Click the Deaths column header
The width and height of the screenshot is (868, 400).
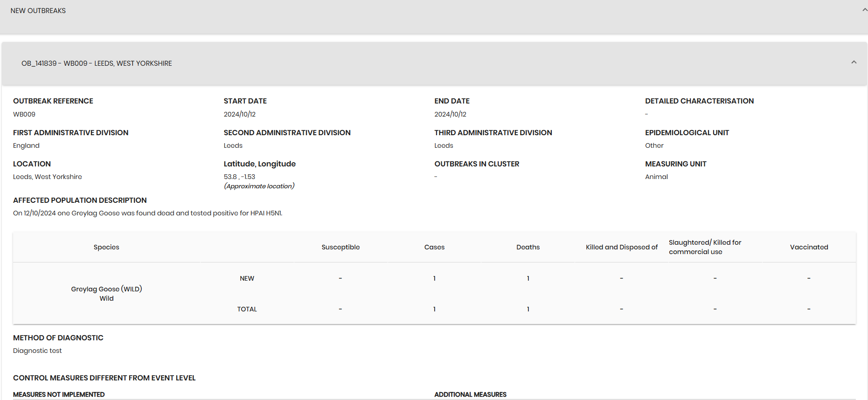pyautogui.click(x=528, y=247)
